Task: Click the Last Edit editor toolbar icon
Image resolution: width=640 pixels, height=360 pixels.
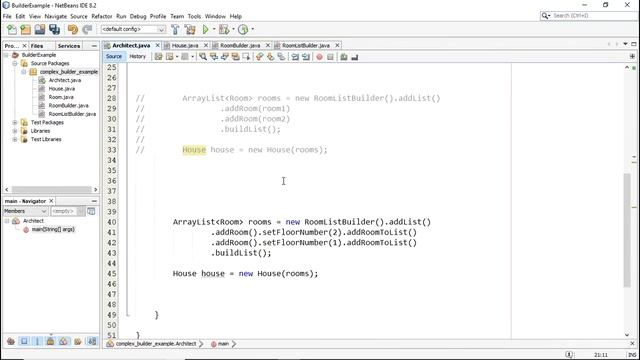Action: coord(159,57)
